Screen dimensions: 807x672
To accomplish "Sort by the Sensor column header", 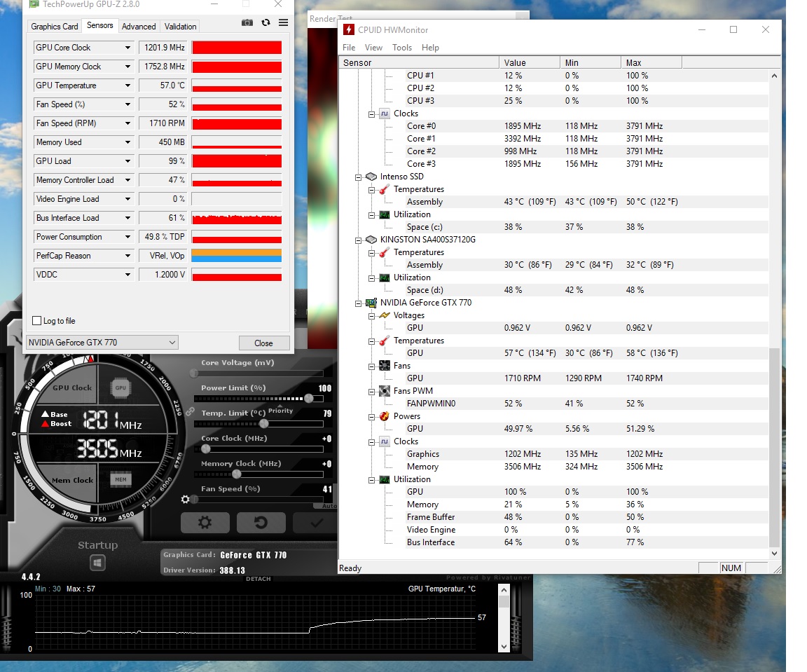I will coord(419,63).
